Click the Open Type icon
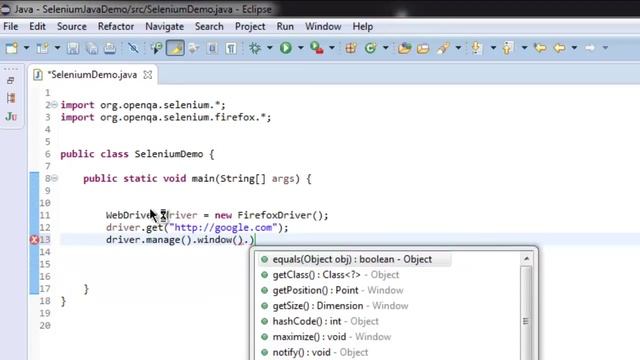 [404, 48]
